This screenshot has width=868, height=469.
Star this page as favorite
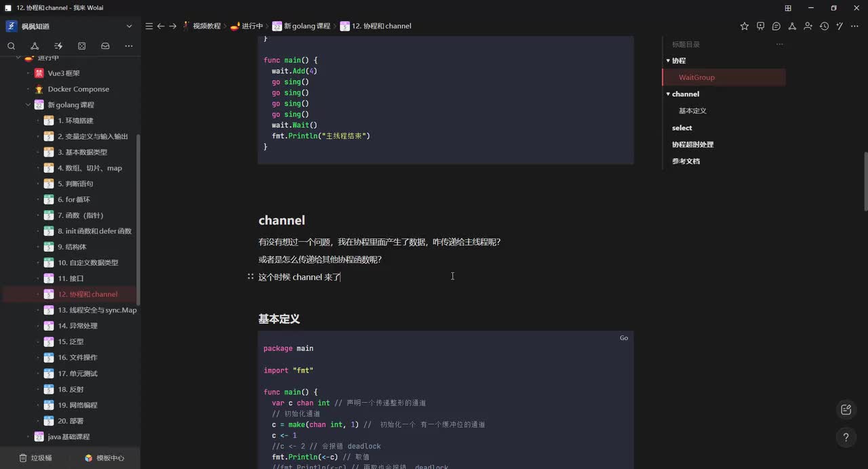[x=745, y=26]
